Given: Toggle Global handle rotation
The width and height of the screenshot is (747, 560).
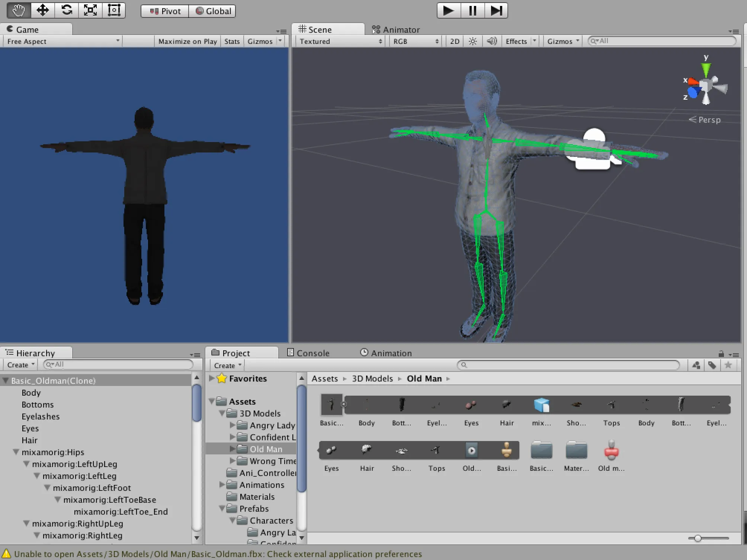Looking at the screenshot, I should point(212,11).
